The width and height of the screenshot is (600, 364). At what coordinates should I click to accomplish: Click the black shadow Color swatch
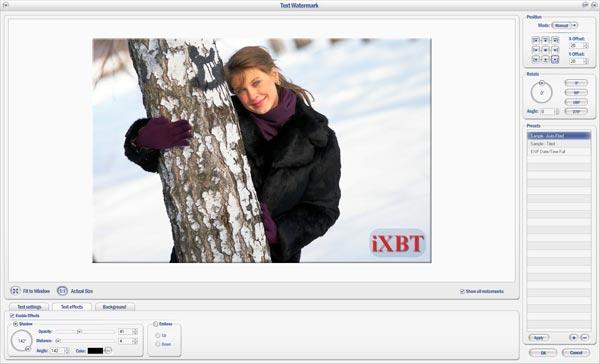tap(95, 351)
